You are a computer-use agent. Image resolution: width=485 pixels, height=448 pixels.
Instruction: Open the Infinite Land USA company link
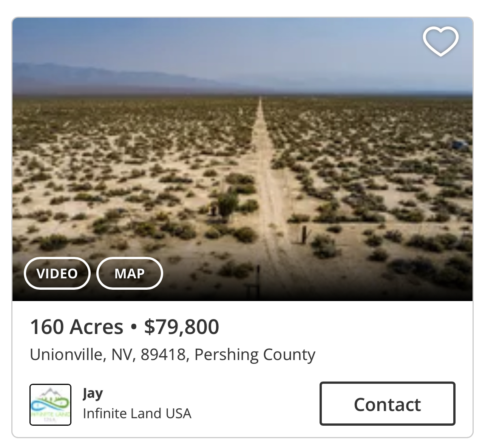tap(137, 414)
